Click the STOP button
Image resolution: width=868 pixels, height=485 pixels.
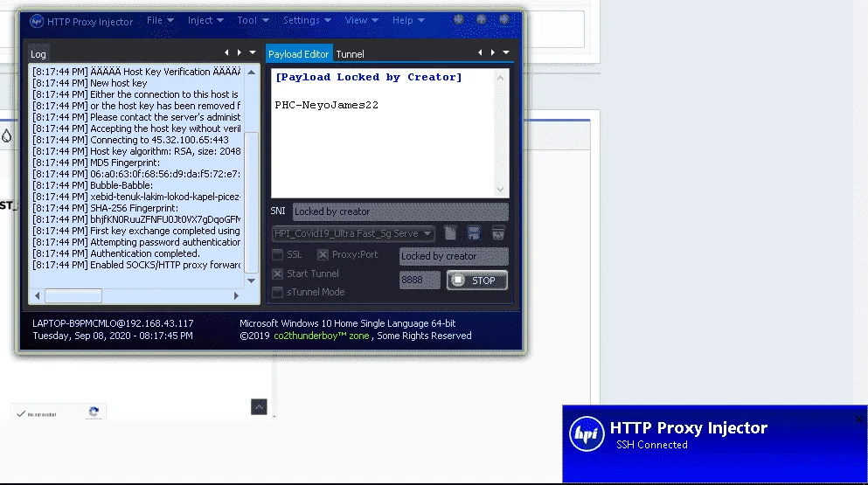(476, 281)
